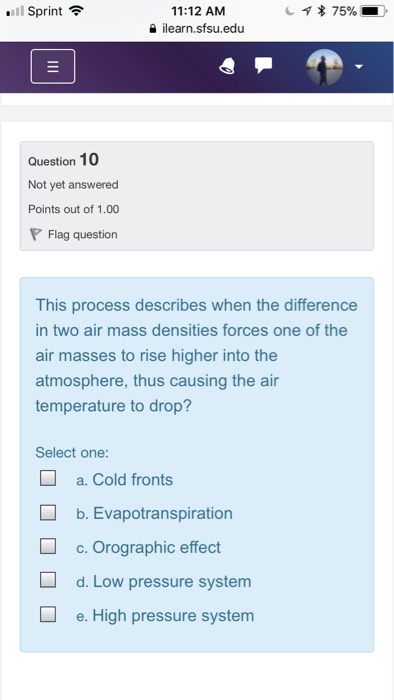Select checkbox for Cold fronts

click(x=48, y=478)
